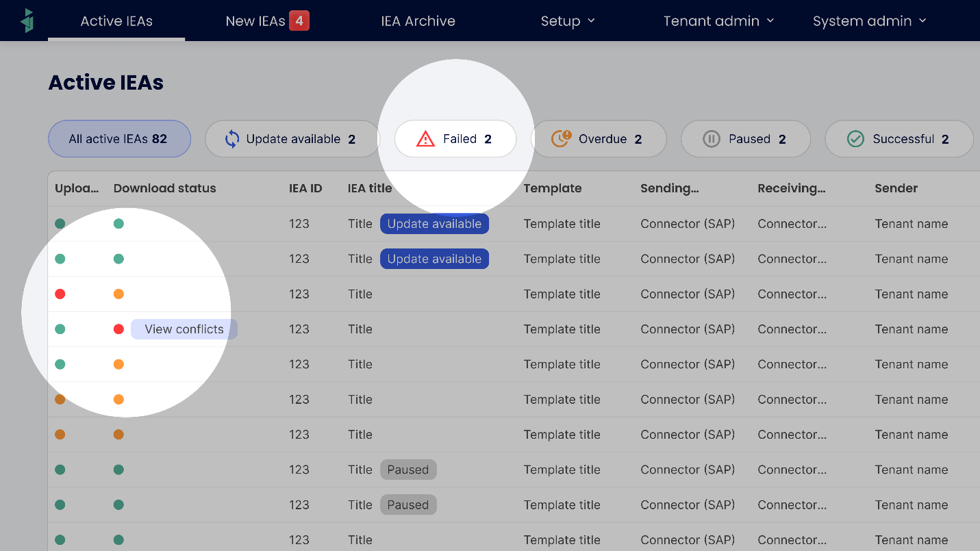Click the orange overdue clock icon
This screenshot has height=551, width=980.
click(x=562, y=139)
